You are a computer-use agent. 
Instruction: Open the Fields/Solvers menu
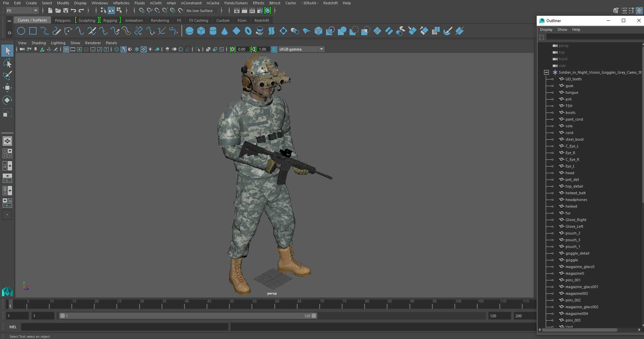pos(236,3)
